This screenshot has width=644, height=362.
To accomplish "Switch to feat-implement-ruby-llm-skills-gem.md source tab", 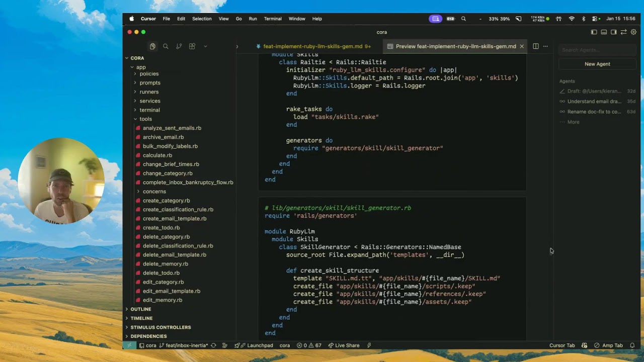I will pyautogui.click(x=313, y=46).
